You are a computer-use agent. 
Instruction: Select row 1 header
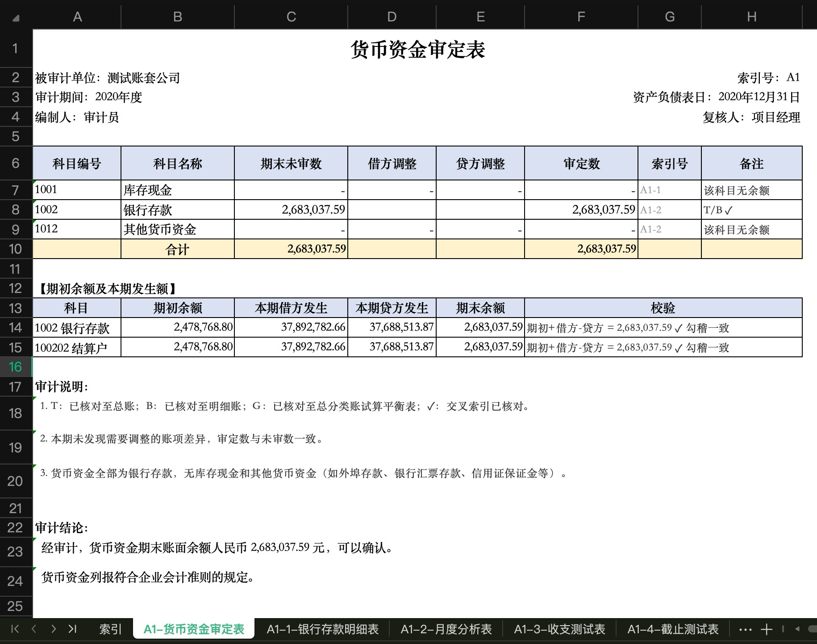click(x=16, y=48)
